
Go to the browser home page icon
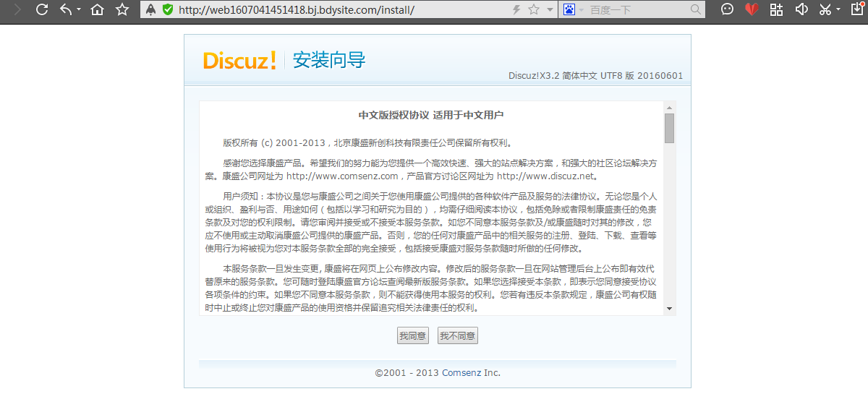tap(98, 10)
